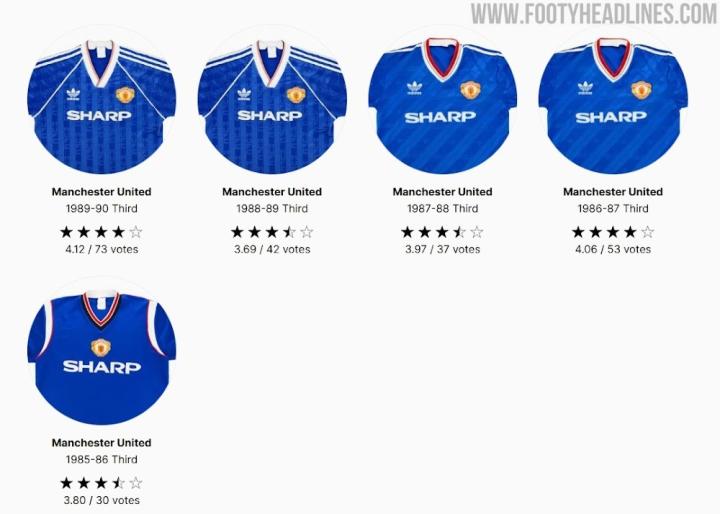Click first star under 1985-86 Third
This screenshot has height=514, width=720.
pyautogui.click(x=67, y=483)
